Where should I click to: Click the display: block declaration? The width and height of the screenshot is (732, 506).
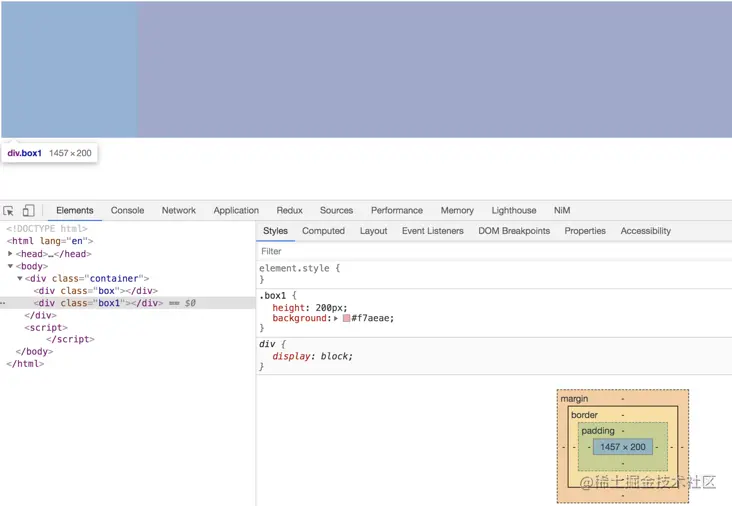click(313, 356)
